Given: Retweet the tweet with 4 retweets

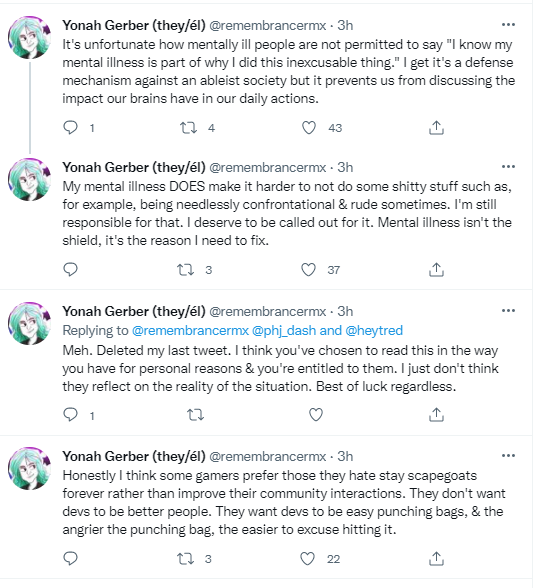Looking at the screenshot, I should (188, 128).
